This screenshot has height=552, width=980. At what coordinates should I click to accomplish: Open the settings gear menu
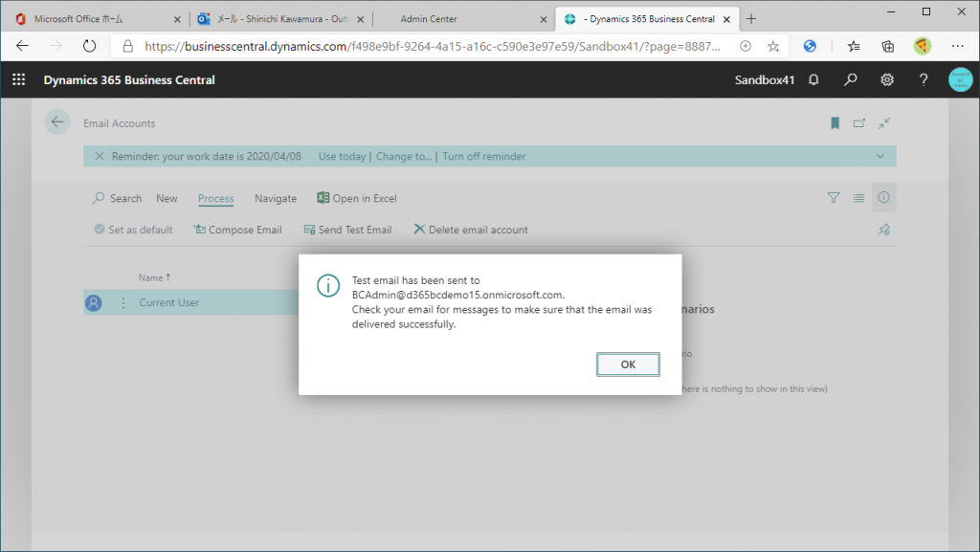[887, 80]
